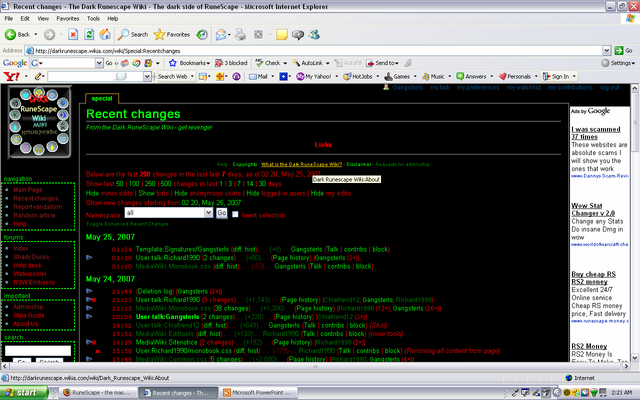Image resolution: width=640 pixels, height=400 pixels.
Task: Open the address bar dropdown arrow
Action: click(x=607, y=51)
